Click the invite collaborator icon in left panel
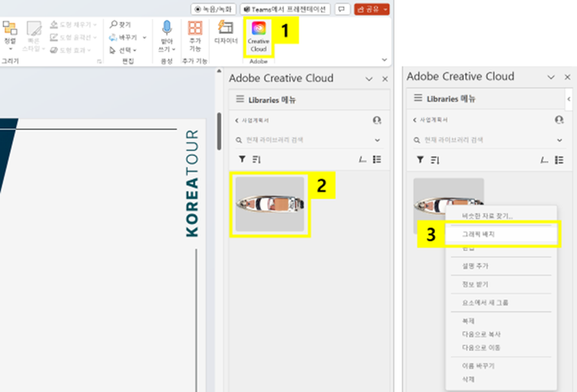 376,120
